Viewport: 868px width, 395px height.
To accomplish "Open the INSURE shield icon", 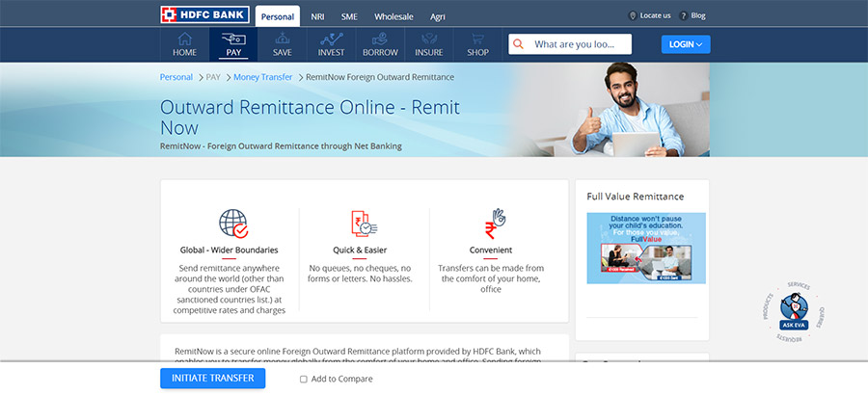I will coord(429,39).
